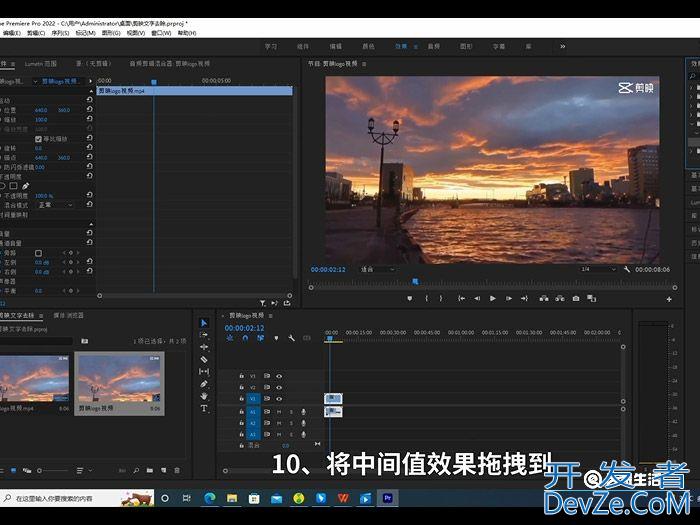Reset the 缩放 scale parameter
Viewport: 700px width, 525px height.
pyautogui.click(x=89, y=119)
